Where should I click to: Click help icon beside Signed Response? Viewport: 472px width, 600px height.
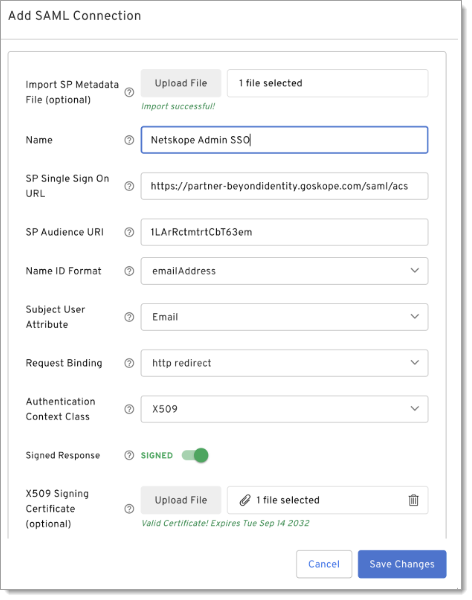[x=129, y=455]
